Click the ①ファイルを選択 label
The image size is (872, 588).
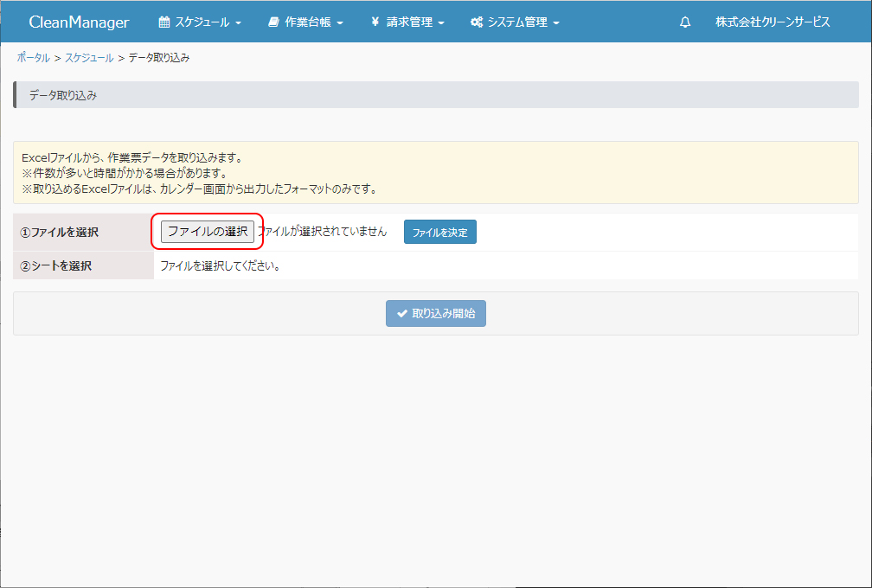pos(60,233)
